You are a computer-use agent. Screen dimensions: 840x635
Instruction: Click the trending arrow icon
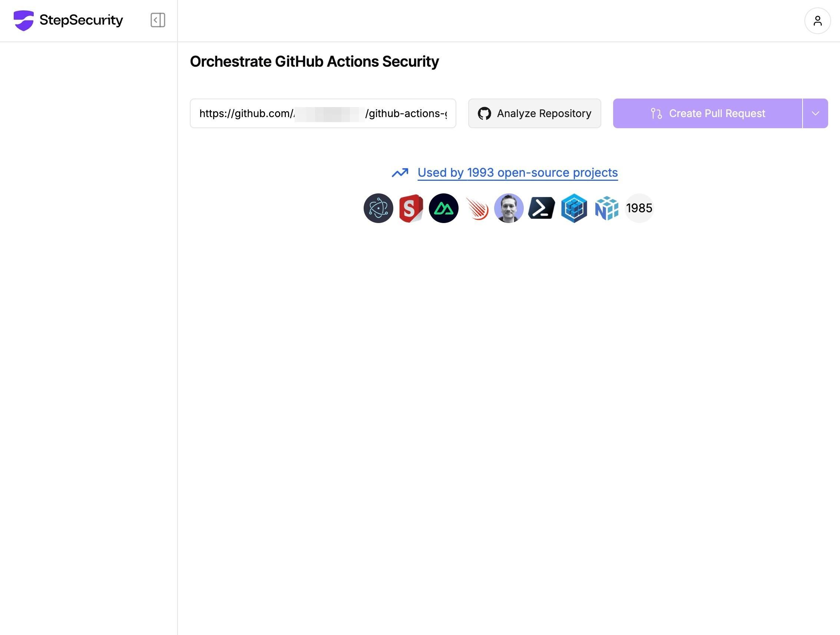click(400, 173)
